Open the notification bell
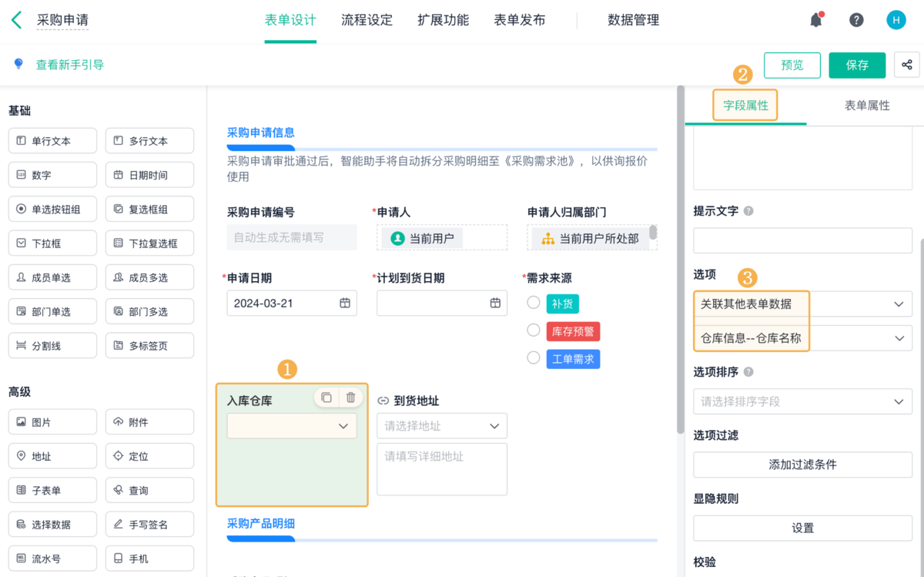 (x=816, y=21)
